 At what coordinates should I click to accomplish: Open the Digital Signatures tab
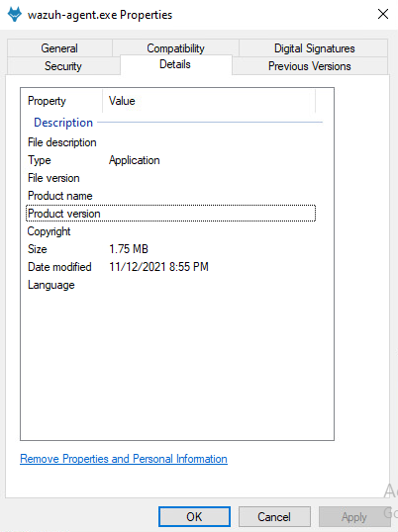pos(314,47)
